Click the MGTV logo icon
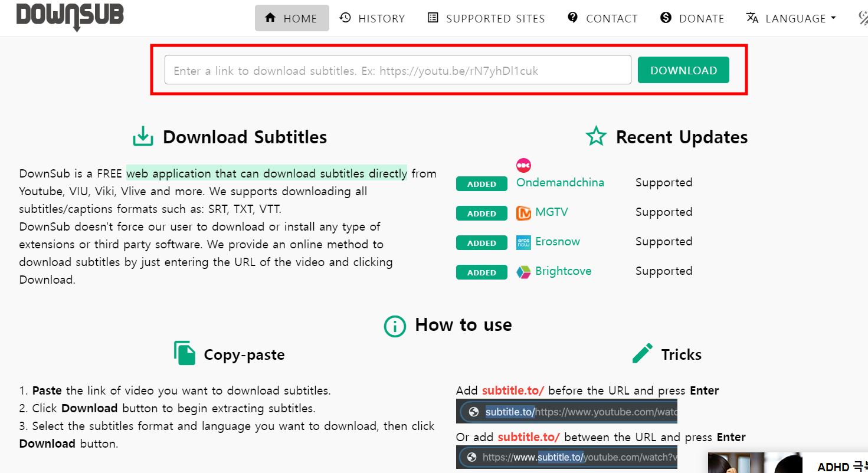Screen dimensions: 868x473 [x=523, y=212]
